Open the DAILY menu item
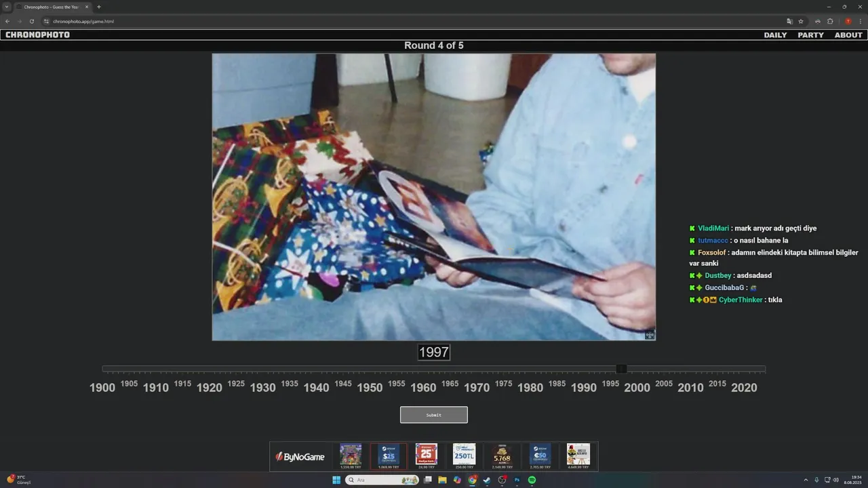 (x=775, y=35)
